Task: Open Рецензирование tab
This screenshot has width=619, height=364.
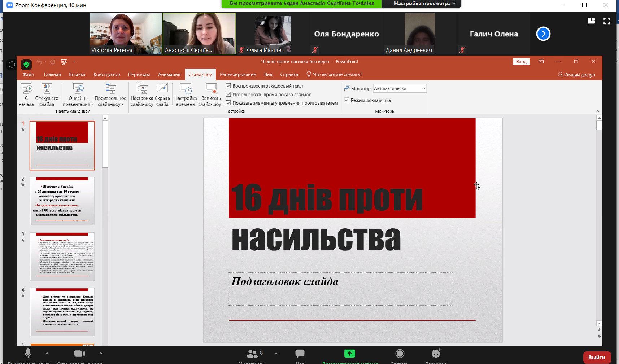Action: click(238, 75)
